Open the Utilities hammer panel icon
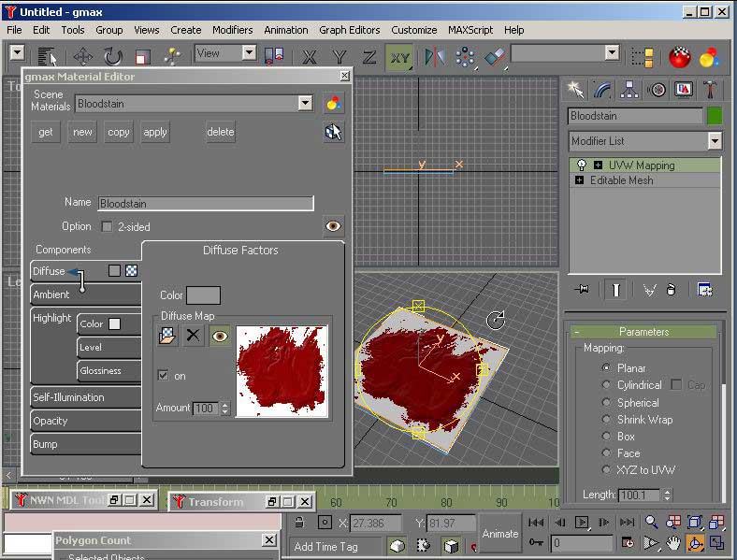Viewport: 737px width, 560px height. click(710, 90)
